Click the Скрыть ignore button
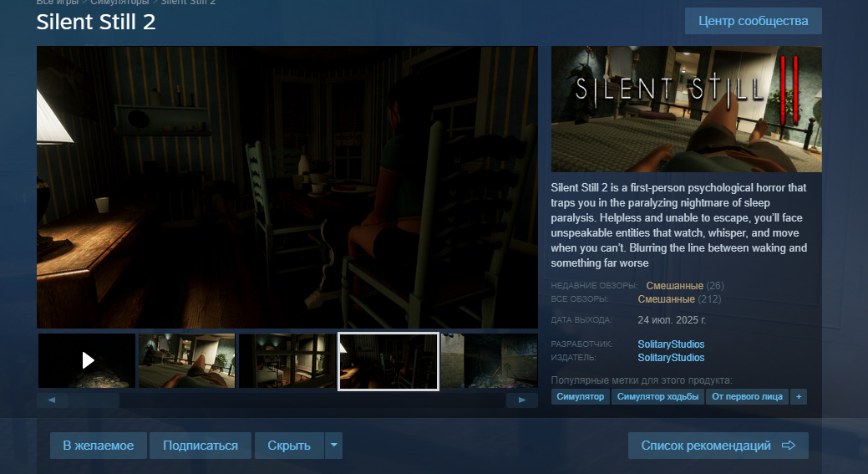The image size is (868, 474). coord(289,446)
